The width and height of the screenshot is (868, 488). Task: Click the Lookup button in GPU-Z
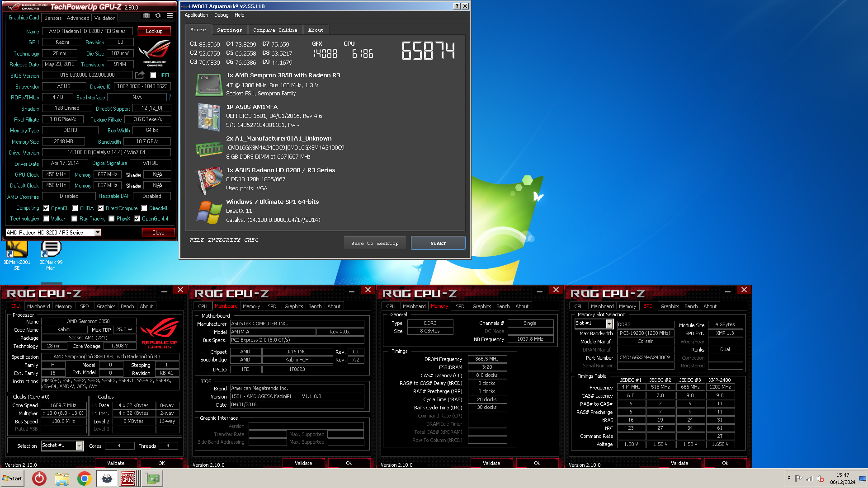154,31
